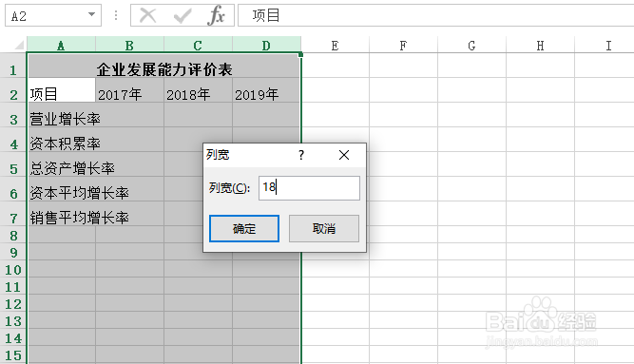Select column D header

click(x=266, y=45)
